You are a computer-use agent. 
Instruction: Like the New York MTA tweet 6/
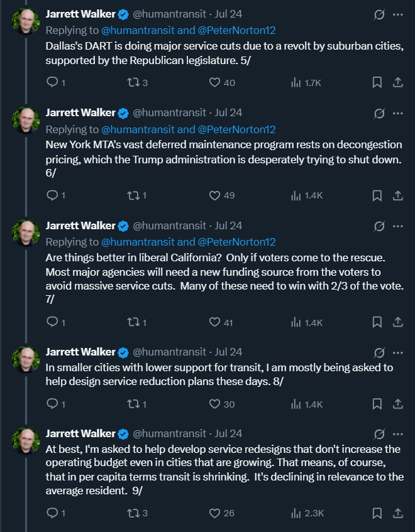(x=214, y=195)
